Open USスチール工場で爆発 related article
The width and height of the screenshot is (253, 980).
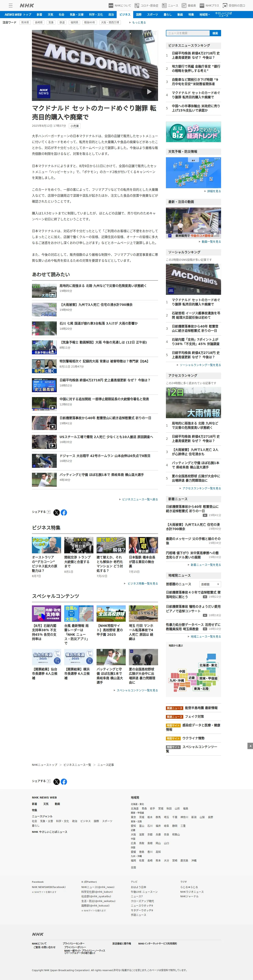[106, 437]
